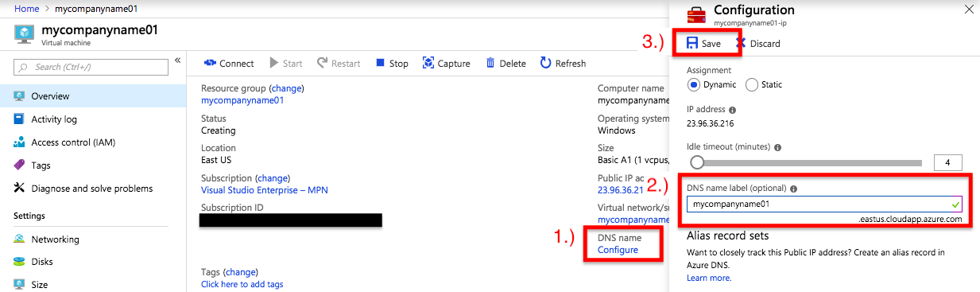This screenshot has width=980, height=292.
Task: Save the configuration changes
Action: [703, 44]
